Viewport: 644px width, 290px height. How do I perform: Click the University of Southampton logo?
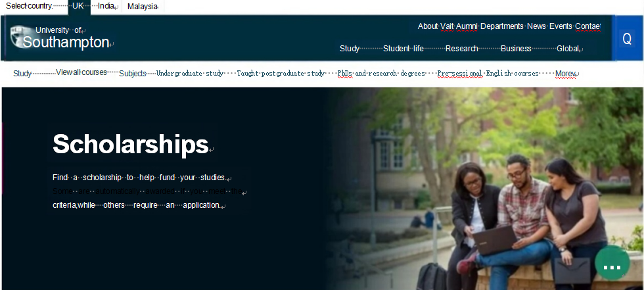point(60,37)
